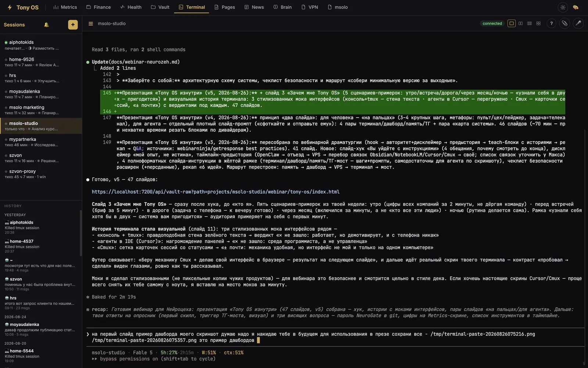Click the history list scrollbar
588x368 pixels.
[x=80, y=233]
